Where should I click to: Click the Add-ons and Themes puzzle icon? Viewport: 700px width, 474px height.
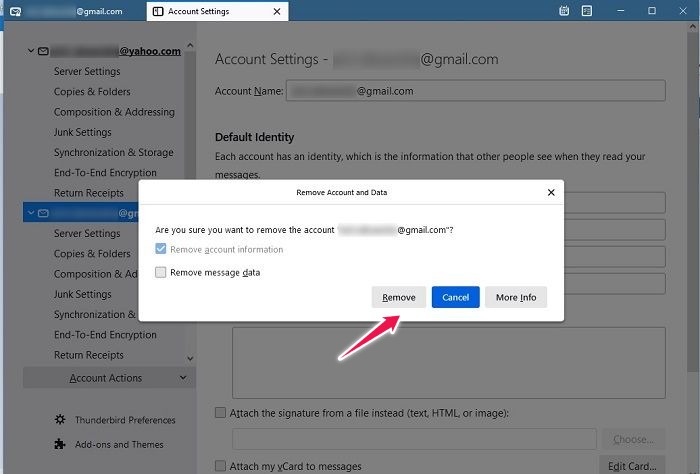pyautogui.click(x=60, y=444)
